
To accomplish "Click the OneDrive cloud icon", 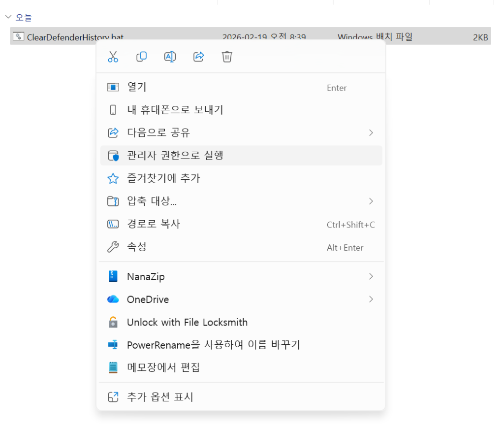I will click(113, 299).
